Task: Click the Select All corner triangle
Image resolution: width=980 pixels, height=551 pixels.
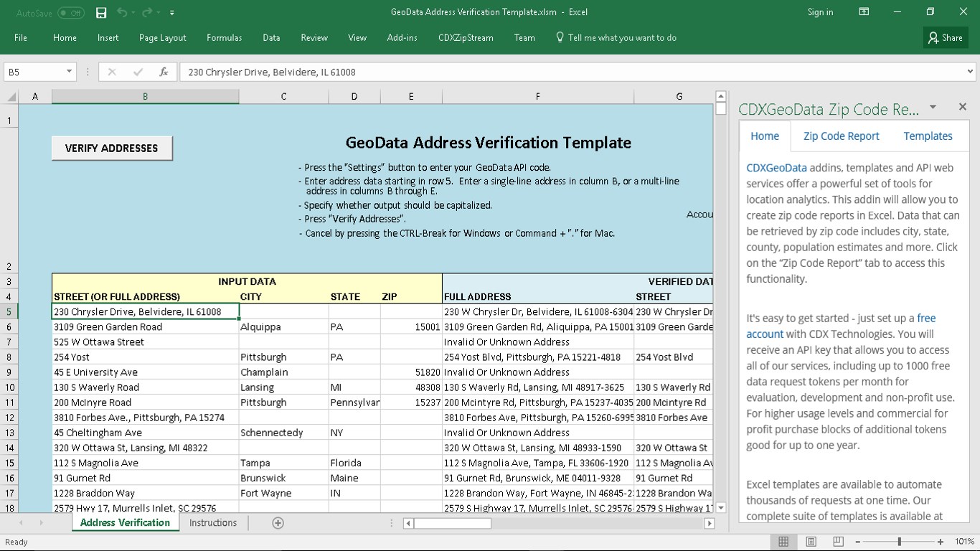Action: pos(11,97)
